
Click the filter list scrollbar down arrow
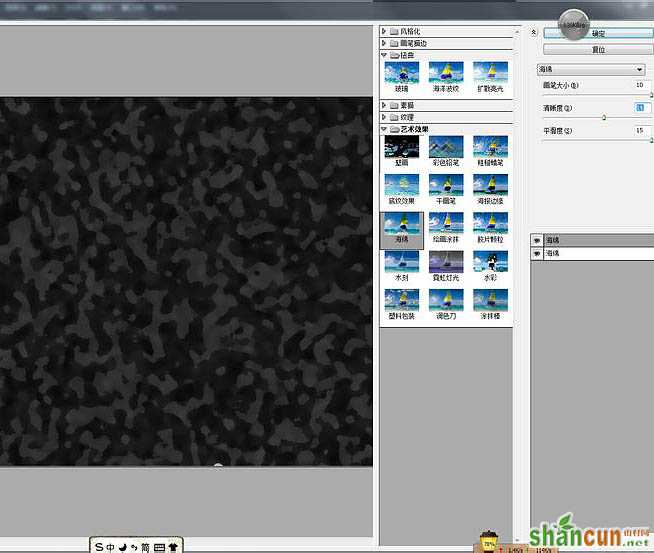coord(517,541)
